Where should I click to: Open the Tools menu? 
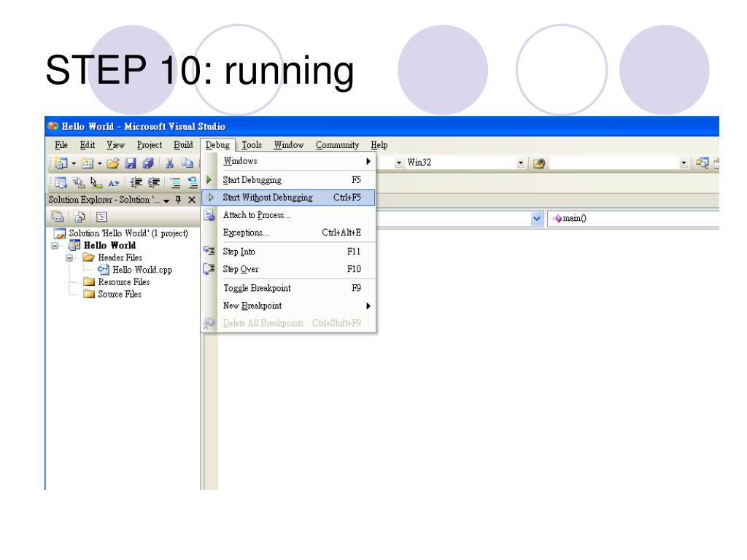[x=252, y=145]
